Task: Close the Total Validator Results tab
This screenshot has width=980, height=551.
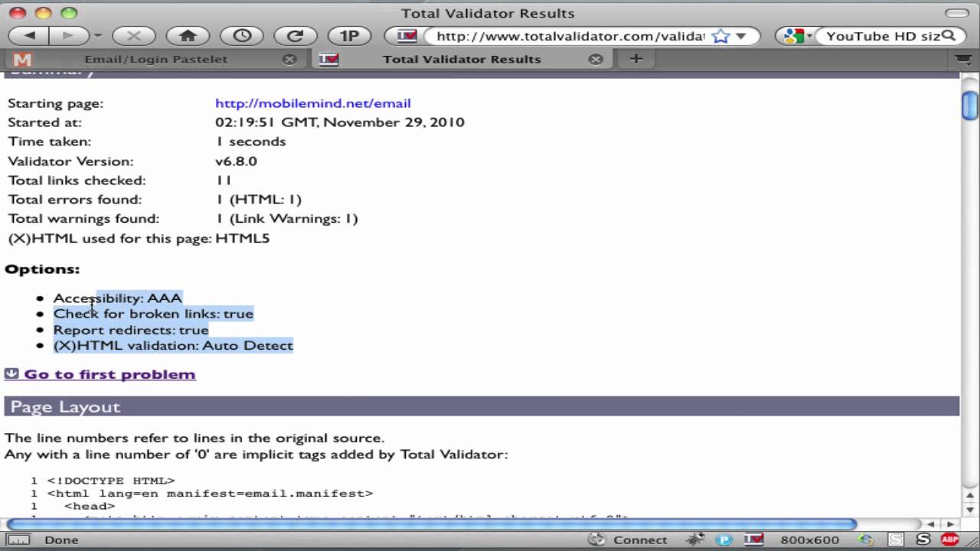Action: click(595, 59)
